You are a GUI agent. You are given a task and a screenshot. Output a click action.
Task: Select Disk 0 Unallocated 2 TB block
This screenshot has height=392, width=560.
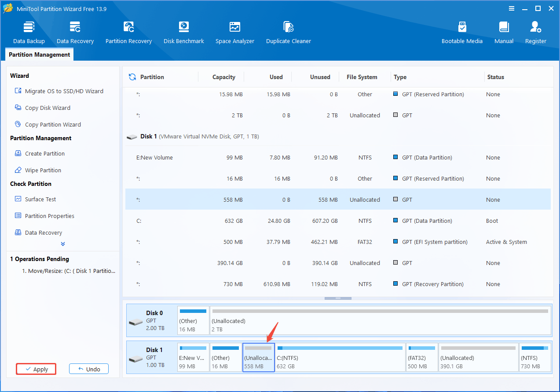[380, 320]
